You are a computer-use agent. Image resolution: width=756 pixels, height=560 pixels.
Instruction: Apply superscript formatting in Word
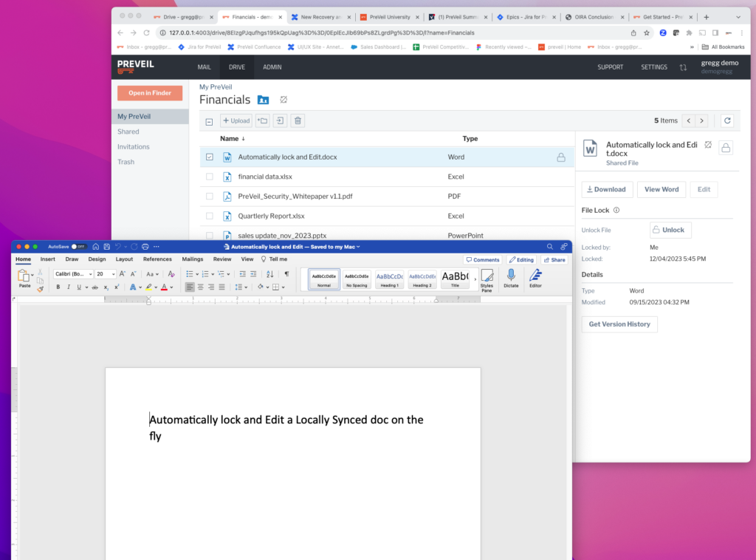point(117,287)
